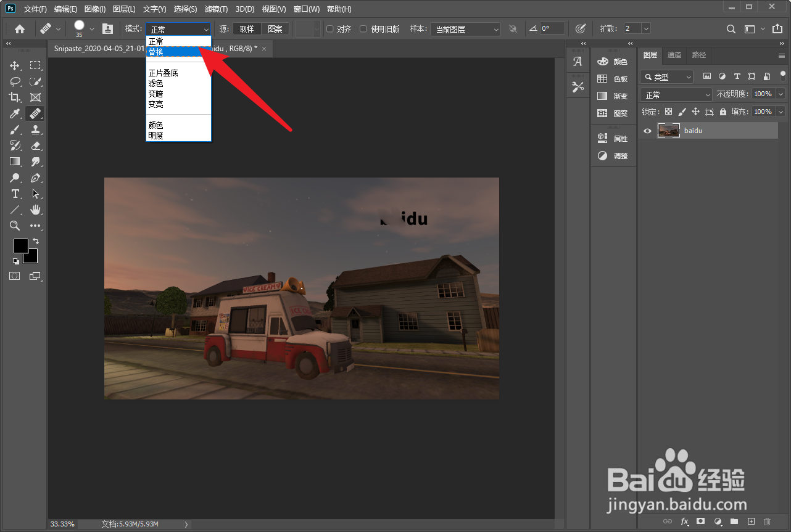Select the Move tool
Viewport: 791px width, 532px height.
coord(15,65)
